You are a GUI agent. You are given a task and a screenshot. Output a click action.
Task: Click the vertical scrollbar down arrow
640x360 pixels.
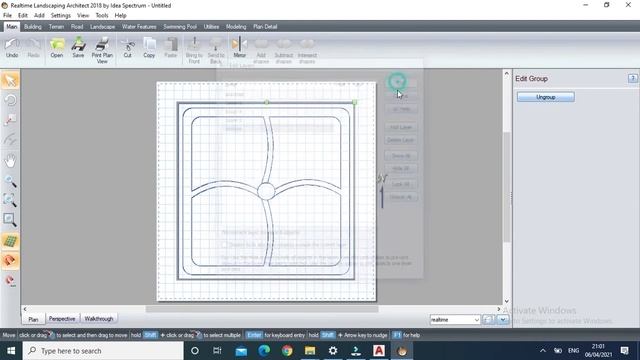click(507, 301)
